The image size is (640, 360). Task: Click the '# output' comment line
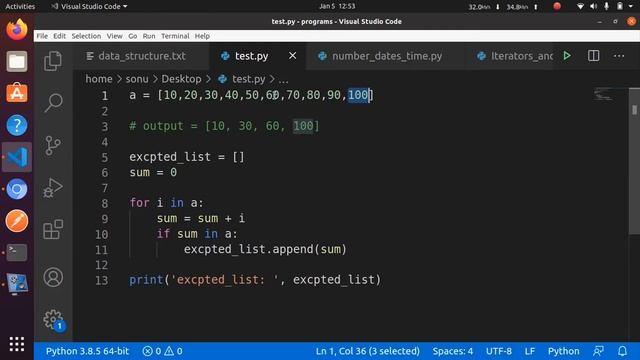pyautogui.click(x=224, y=126)
